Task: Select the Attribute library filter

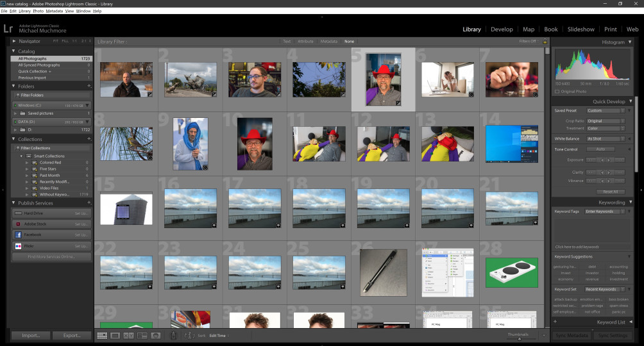Action: [x=305, y=42]
